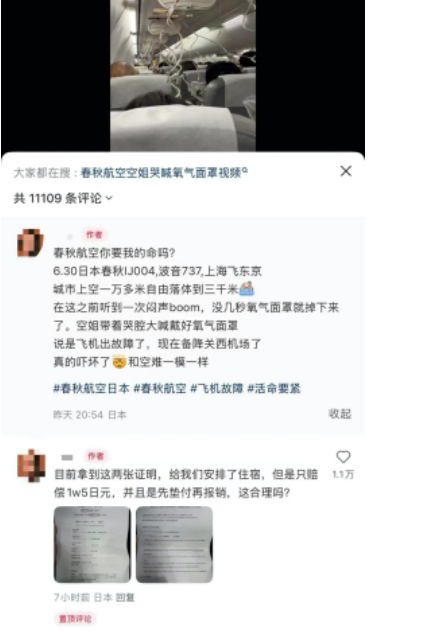Tap the 作者 badge on pinned comment
422x632 pixels.
point(96,456)
